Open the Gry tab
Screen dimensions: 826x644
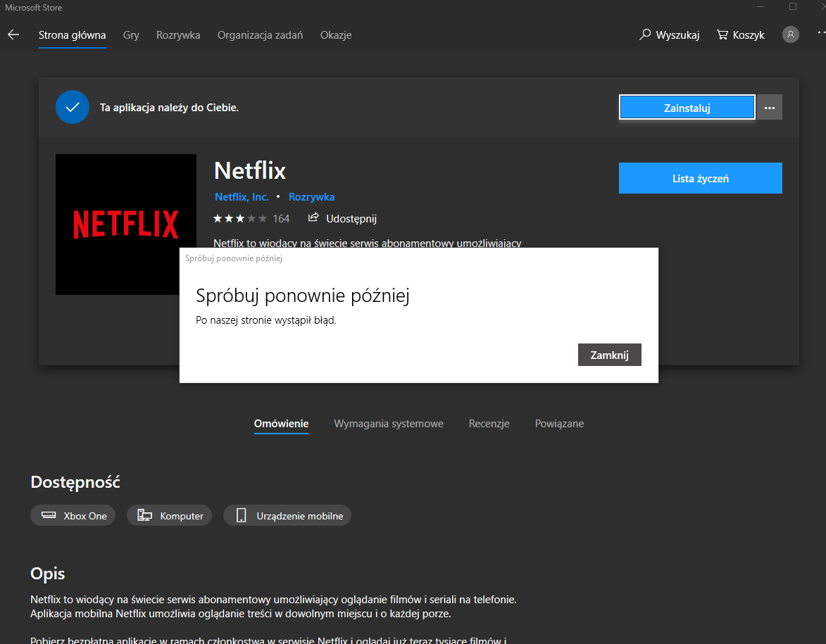click(131, 35)
